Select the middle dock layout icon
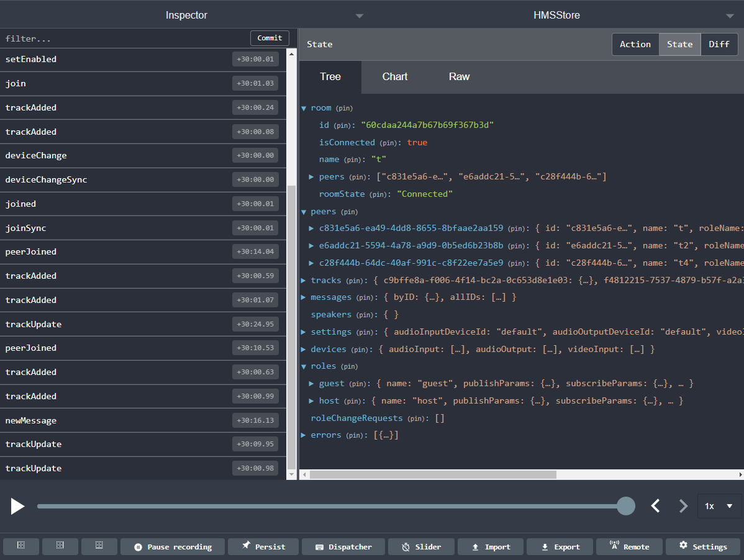744x560 pixels. click(x=60, y=546)
